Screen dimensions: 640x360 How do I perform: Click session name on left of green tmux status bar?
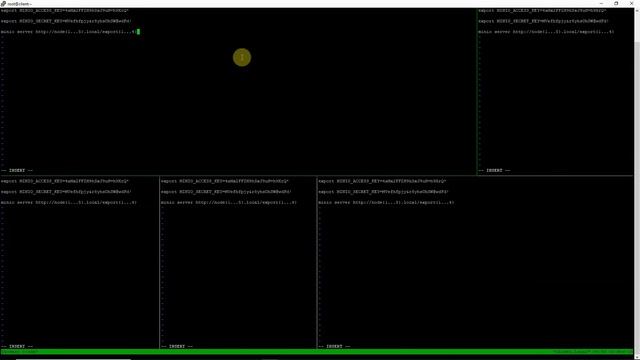(19, 351)
